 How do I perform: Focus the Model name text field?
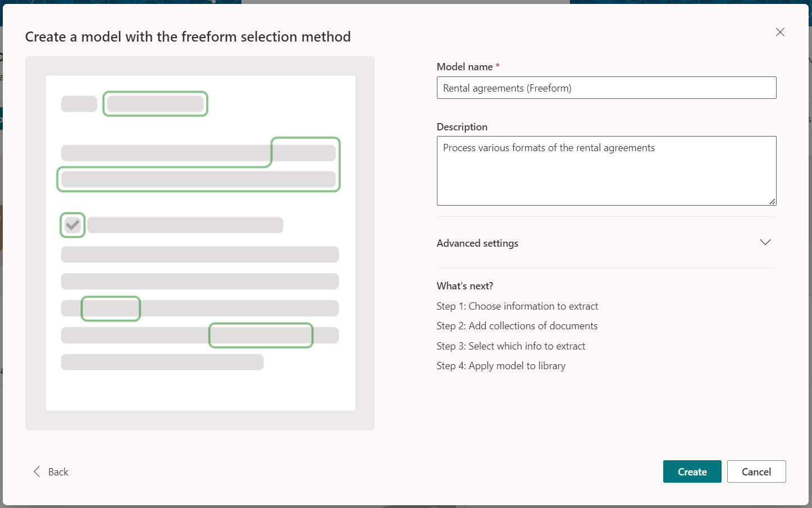click(606, 88)
